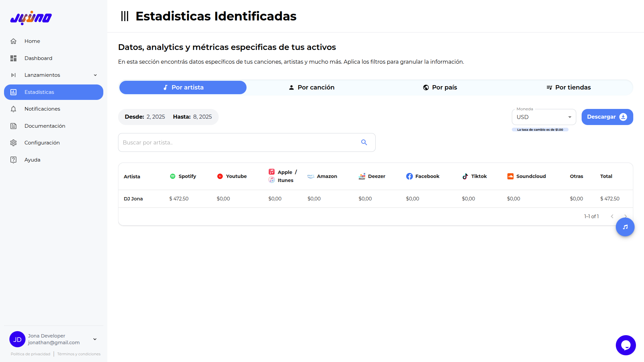Click the Apple Music logo icon
This screenshot has height=362, width=644.
[x=272, y=172]
